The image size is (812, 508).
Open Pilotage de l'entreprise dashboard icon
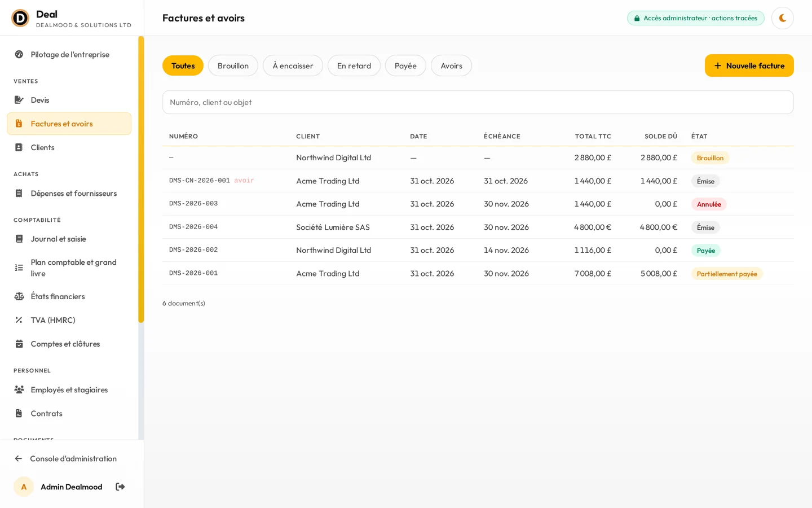pyautogui.click(x=19, y=54)
